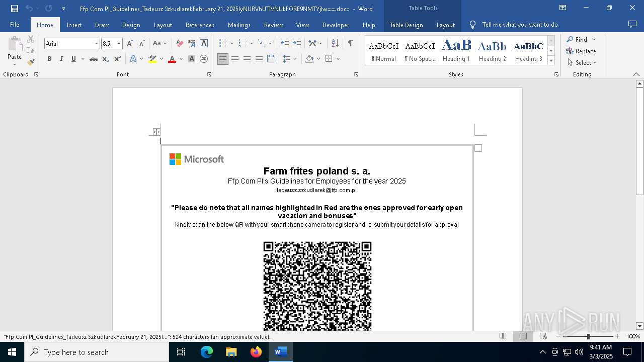Apply subscript formatting
The height and width of the screenshot is (362, 644).
click(106, 59)
